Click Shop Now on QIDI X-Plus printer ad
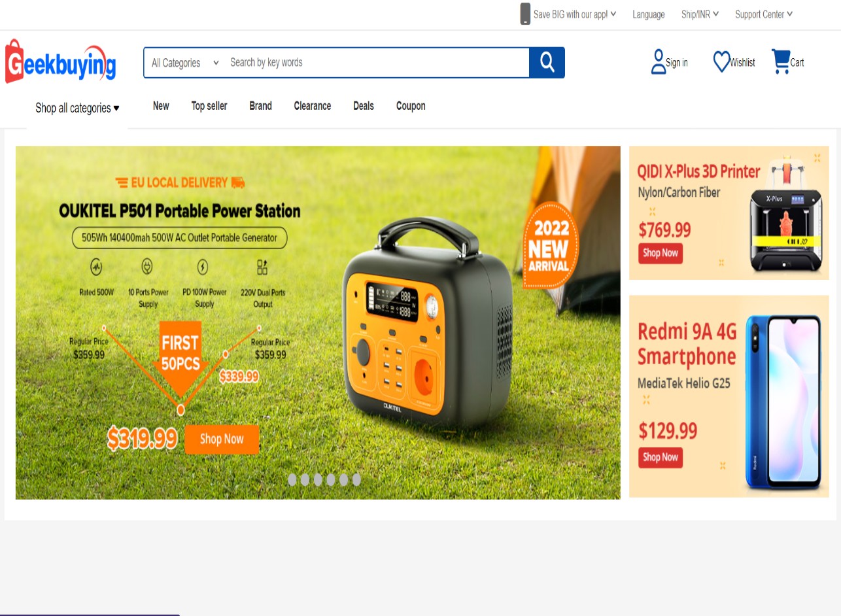Viewport: 841px width, 616px height. (661, 253)
